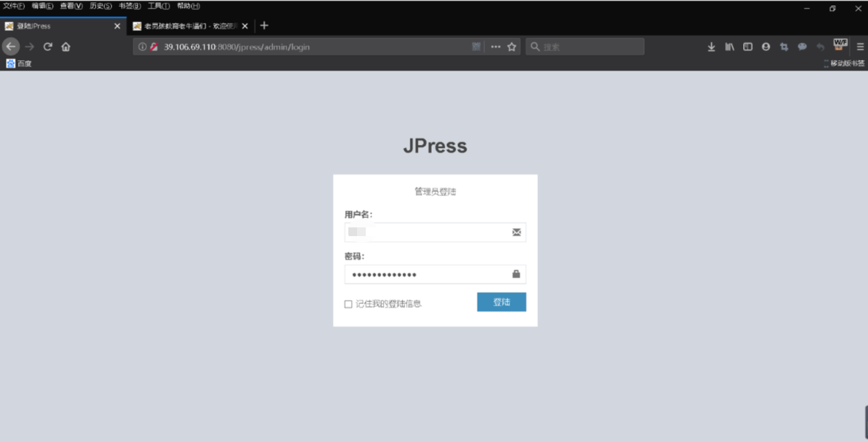
Task: Click the undo arrow toolbar icon
Action: tap(820, 47)
